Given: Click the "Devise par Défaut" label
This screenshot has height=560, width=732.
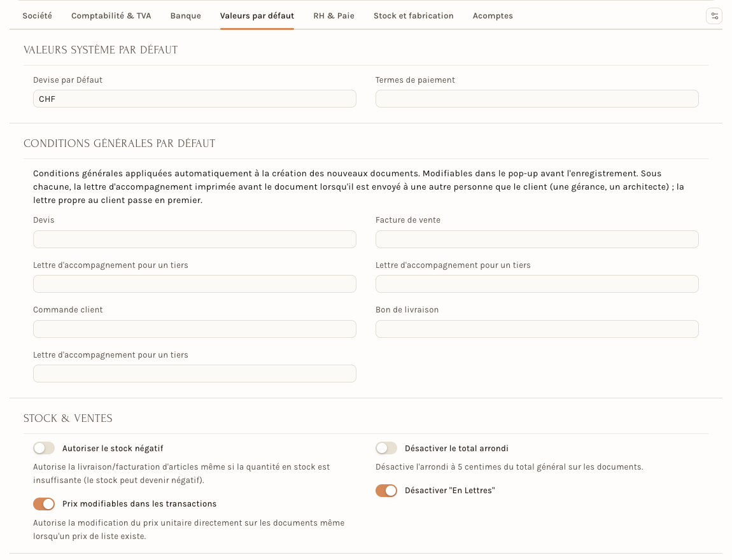Looking at the screenshot, I should tap(67, 80).
